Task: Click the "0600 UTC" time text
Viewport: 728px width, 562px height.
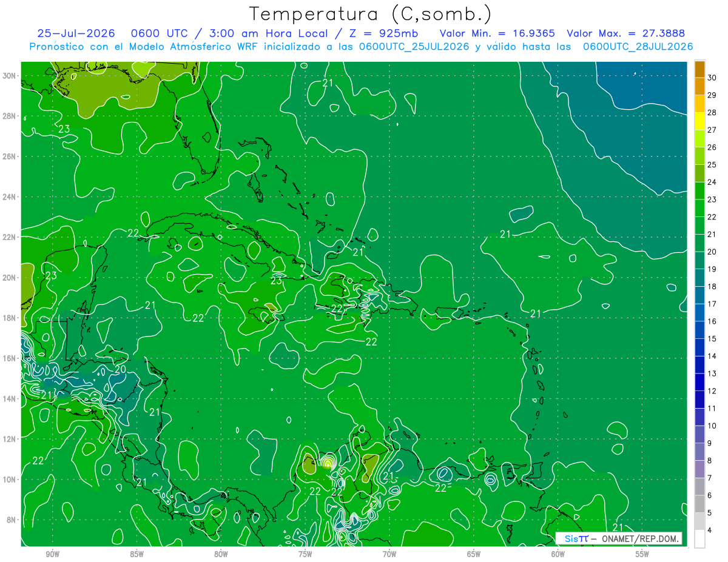Action: tap(160, 34)
